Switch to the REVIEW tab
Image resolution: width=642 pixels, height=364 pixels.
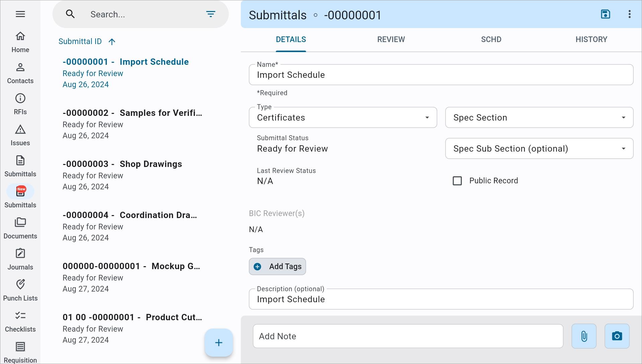point(391,39)
